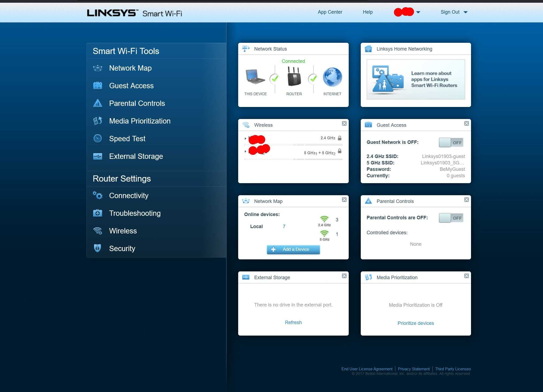Click the Guest Access widget header icon
Screen dimensions: 543x392
369,125
